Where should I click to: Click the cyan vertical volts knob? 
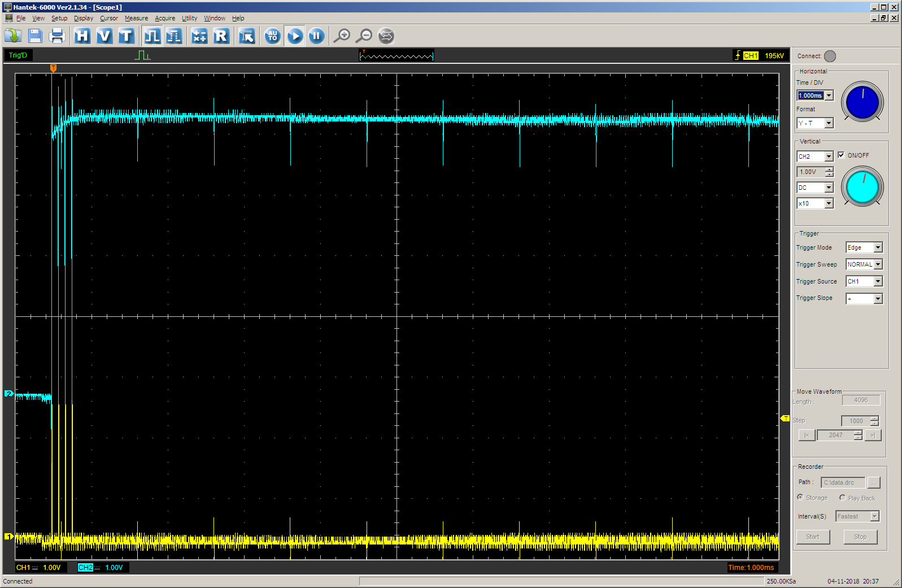click(x=862, y=187)
